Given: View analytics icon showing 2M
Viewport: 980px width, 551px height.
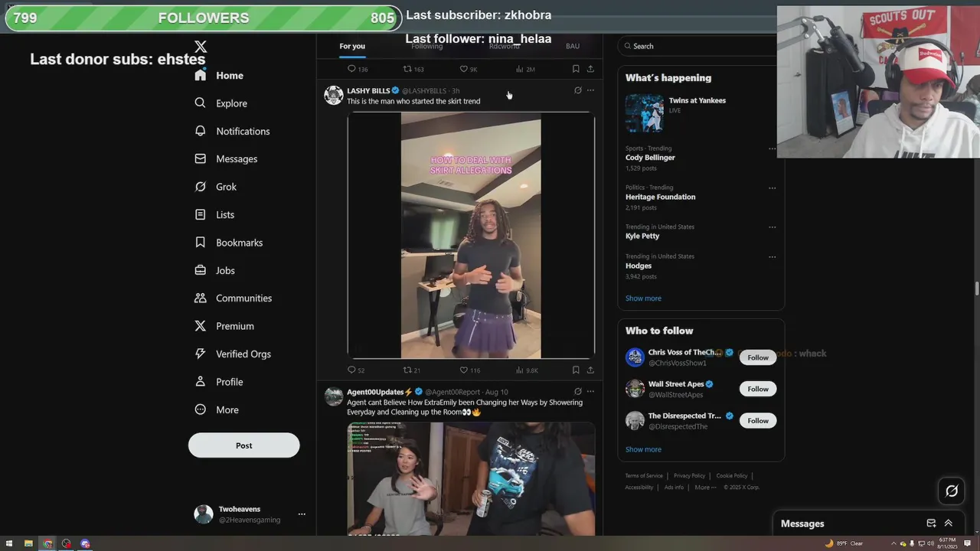Looking at the screenshot, I should tap(520, 69).
